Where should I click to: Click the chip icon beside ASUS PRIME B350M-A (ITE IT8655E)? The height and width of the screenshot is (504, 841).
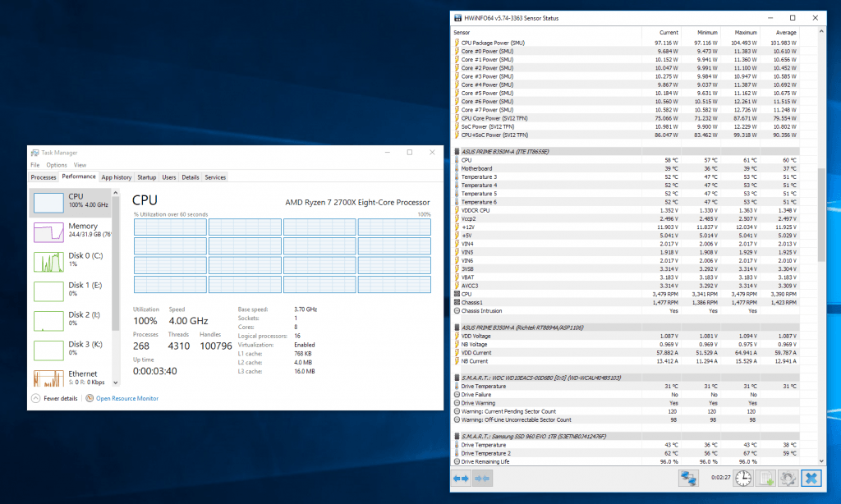click(457, 152)
